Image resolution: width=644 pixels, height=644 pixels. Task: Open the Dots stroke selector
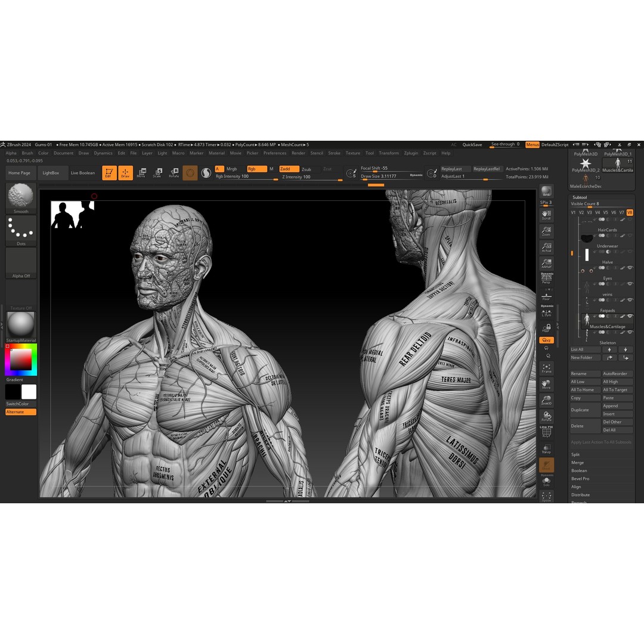point(21,231)
